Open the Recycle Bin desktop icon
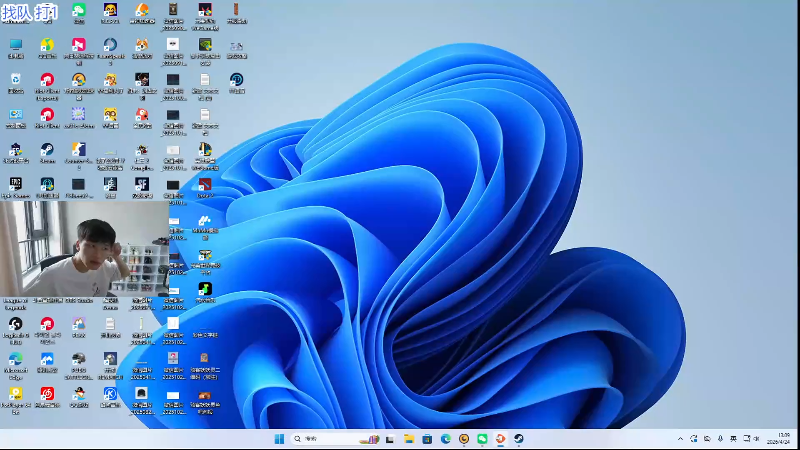Screen dimensions: 800x450 tap(15, 81)
